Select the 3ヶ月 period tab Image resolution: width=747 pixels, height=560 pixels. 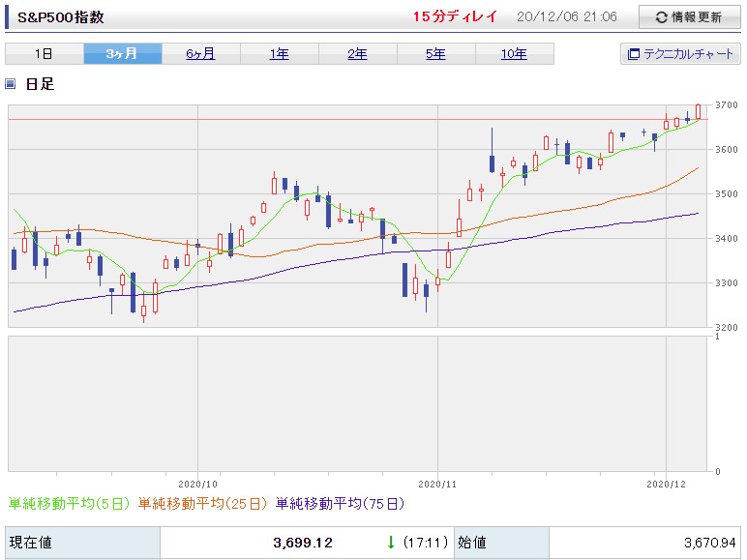pyautogui.click(x=123, y=54)
